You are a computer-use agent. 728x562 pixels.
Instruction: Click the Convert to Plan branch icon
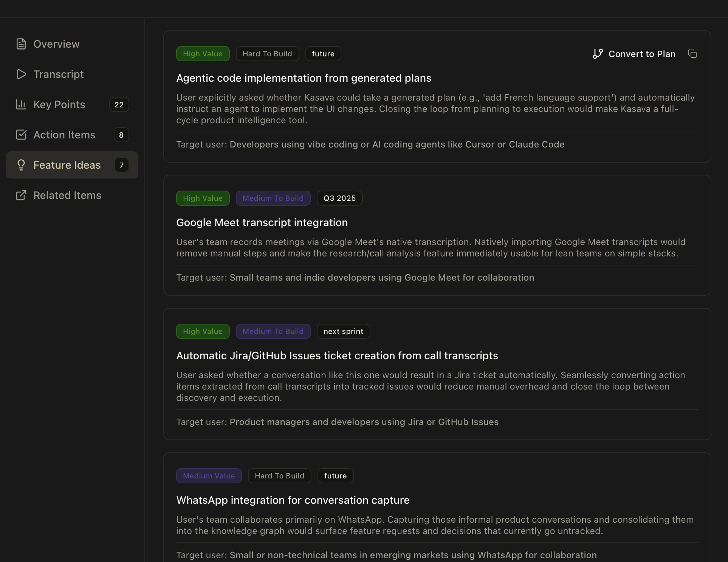click(x=598, y=54)
